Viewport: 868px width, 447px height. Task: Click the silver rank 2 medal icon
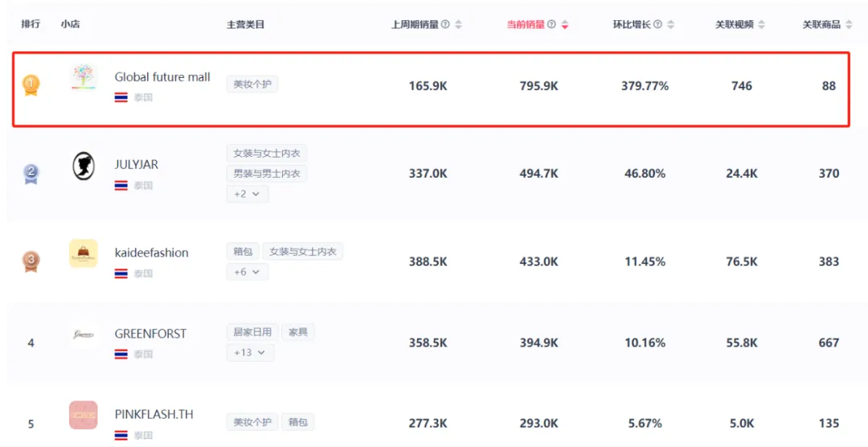pyautogui.click(x=31, y=174)
